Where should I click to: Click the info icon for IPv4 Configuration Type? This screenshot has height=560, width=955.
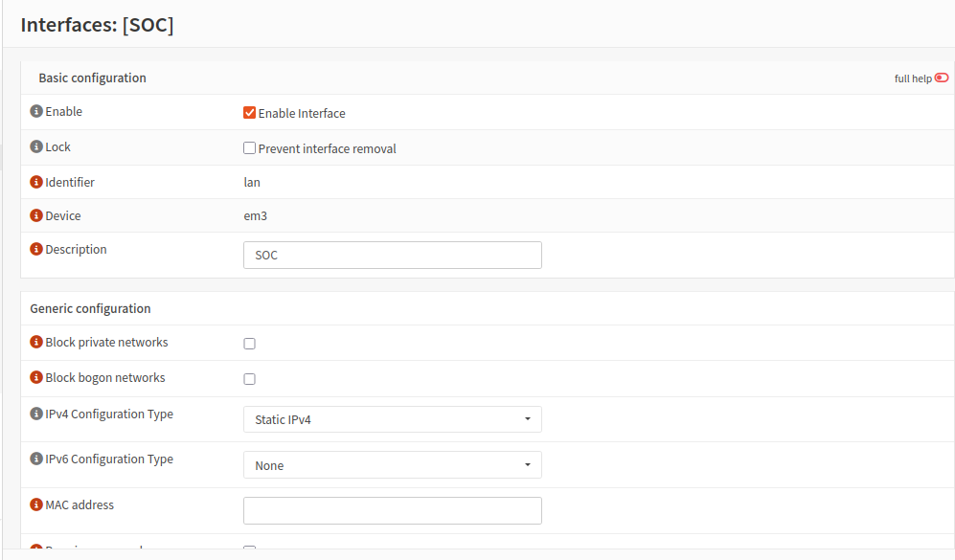[x=37, y=414]
